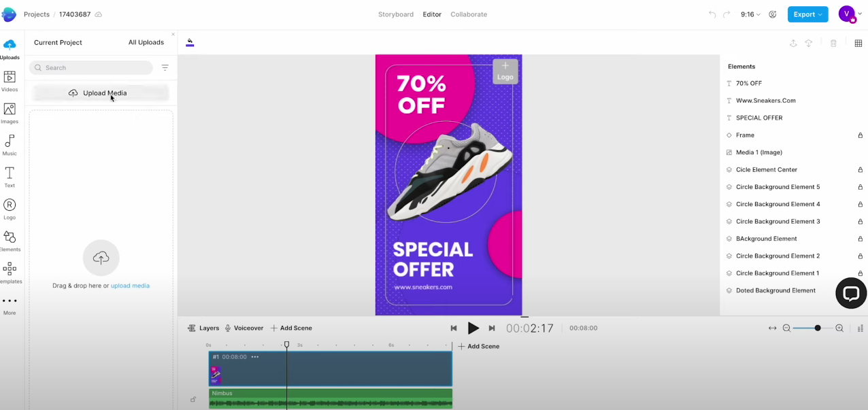Screen dimensions: 868x410
Task: Toggle lock on Circle Background Element 4
Action: pyautogui.click(x=860, y=205)
